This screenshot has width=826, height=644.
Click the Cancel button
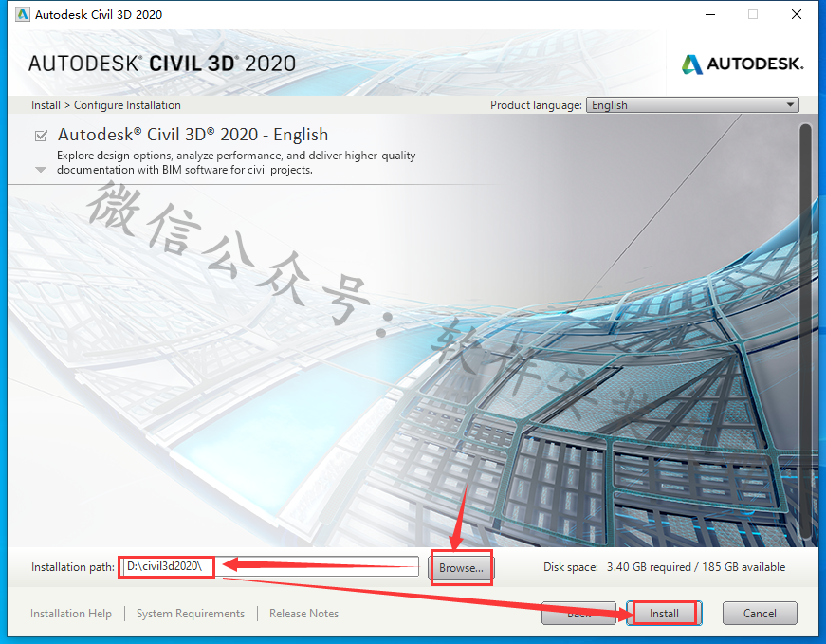[759, 614]
